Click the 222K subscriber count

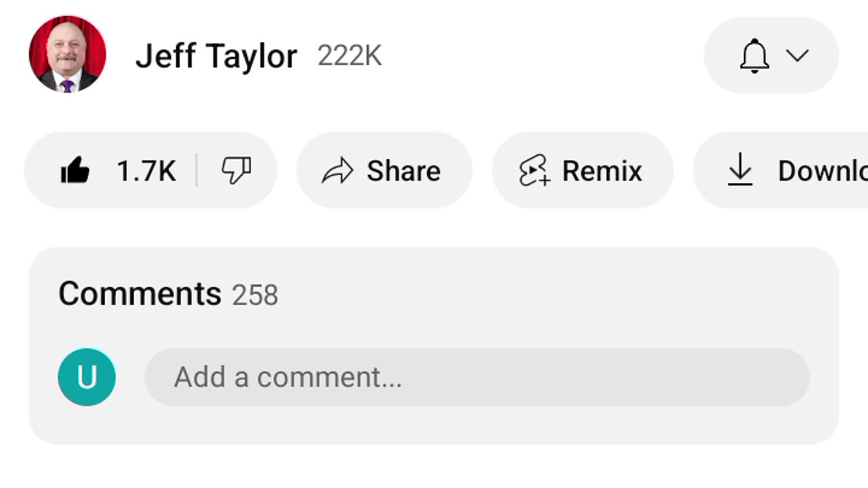[349, 56]
